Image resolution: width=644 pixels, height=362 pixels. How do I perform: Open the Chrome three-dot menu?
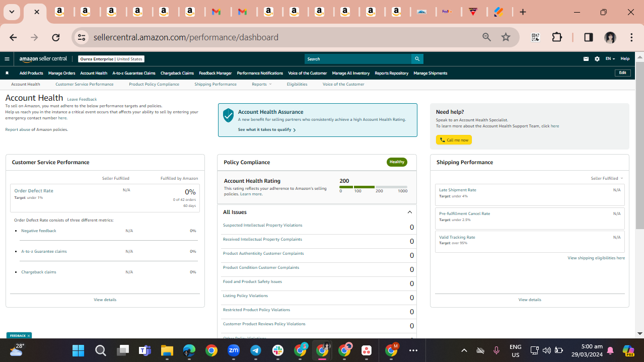(x=631, y=37)
